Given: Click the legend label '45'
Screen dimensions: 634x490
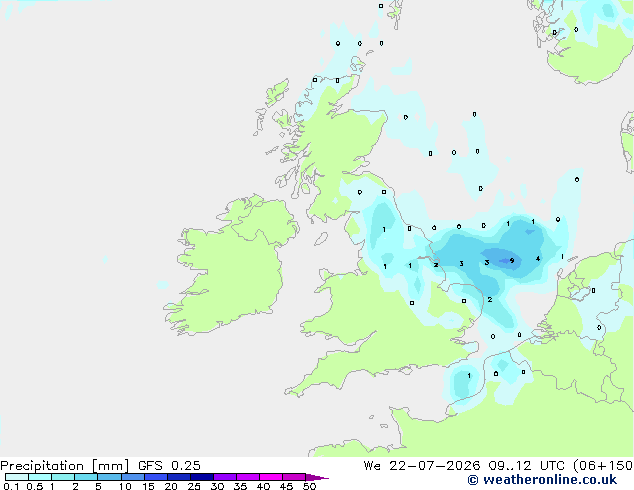Looking at the screenshot, I should (x=286, y=486).
